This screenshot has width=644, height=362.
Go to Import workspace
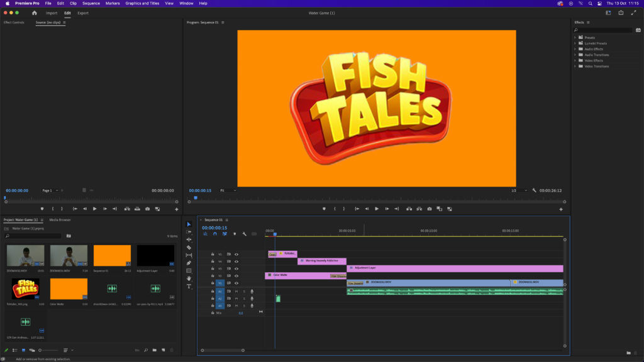point(52,13)
